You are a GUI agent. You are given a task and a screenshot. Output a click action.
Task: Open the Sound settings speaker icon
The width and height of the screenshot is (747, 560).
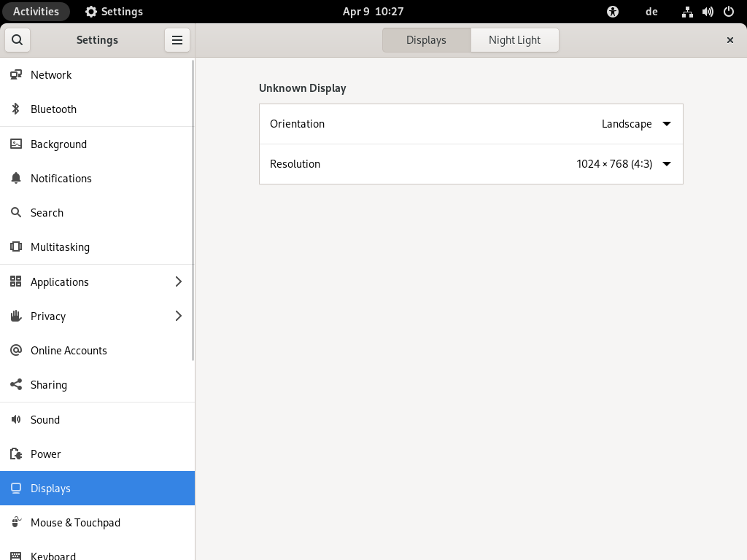tap(16, 420)
